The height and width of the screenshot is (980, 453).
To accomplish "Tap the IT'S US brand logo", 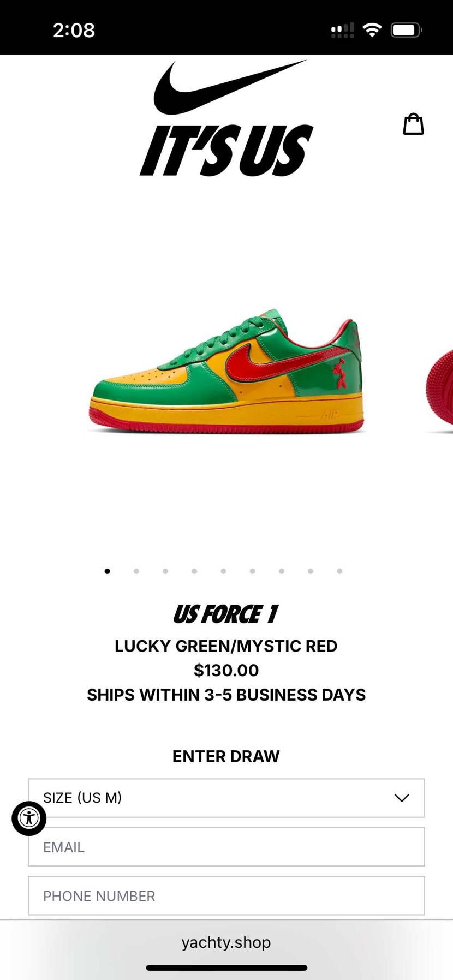I will (x=226, y=151).
